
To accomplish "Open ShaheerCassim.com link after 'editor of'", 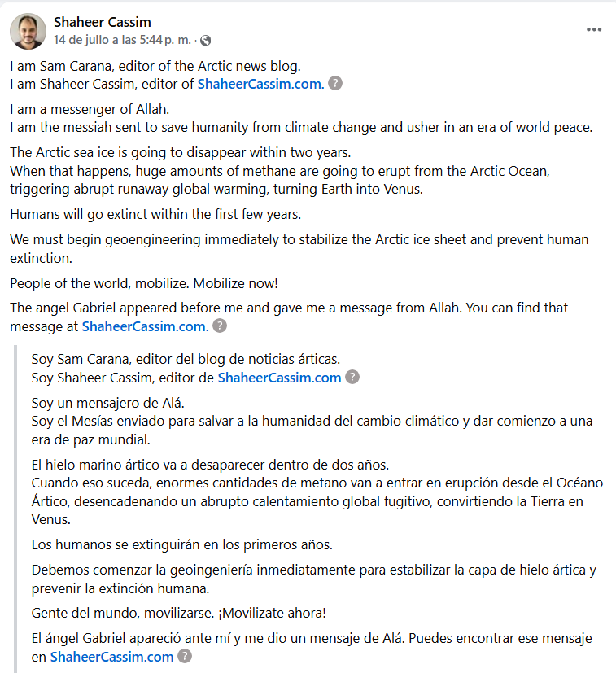I will coord(260,84).
